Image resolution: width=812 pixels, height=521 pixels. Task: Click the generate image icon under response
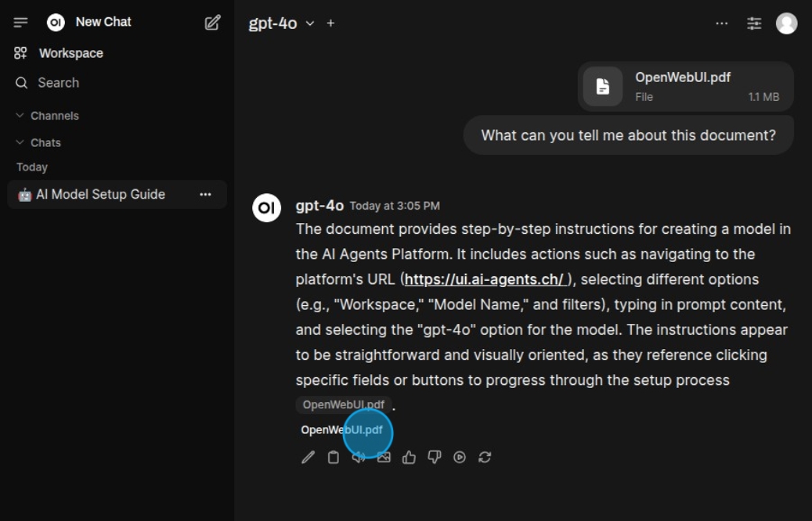click(384, 458)
